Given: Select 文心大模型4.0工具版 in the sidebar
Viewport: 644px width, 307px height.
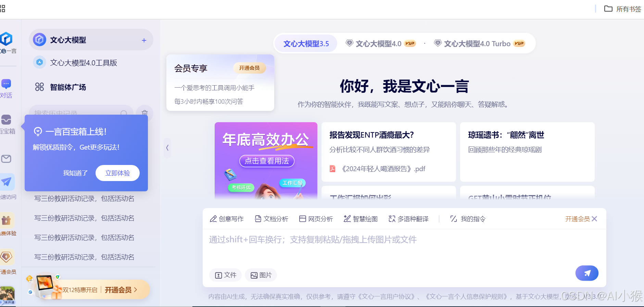Looking at the screenshot, I should [84, 63].
